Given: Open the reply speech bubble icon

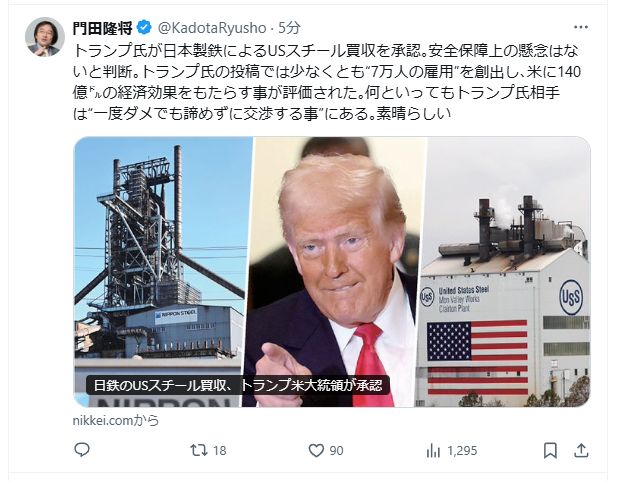Looking at the screenshot, I should [82, 450].
